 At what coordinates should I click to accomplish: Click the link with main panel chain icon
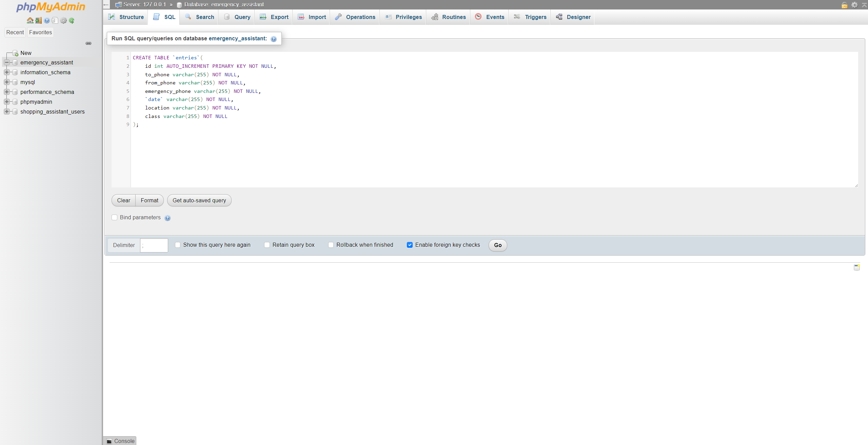pyautogui.click(x=88, y=43)
